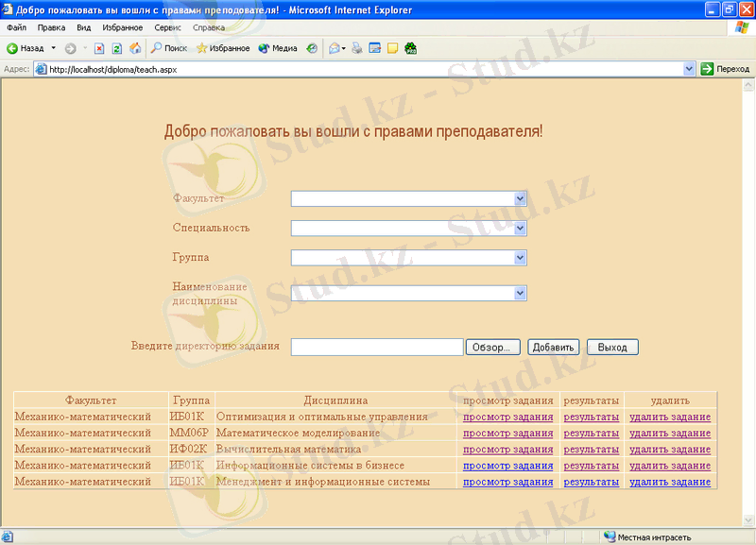The height and width of the screenshot is (545, 756).
Task: Click the Stop loading icon
Action: [99, 48]
